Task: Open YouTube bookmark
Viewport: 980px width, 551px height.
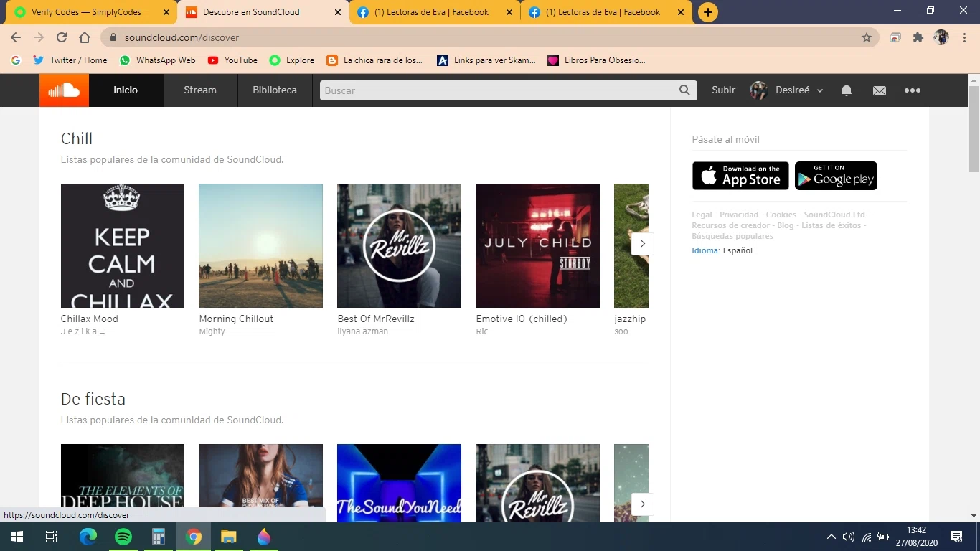Action: [x=232, y=60]
